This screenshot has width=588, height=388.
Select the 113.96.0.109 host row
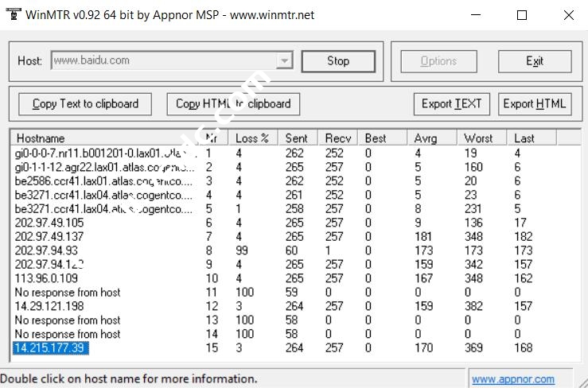(x=47, y=278)
